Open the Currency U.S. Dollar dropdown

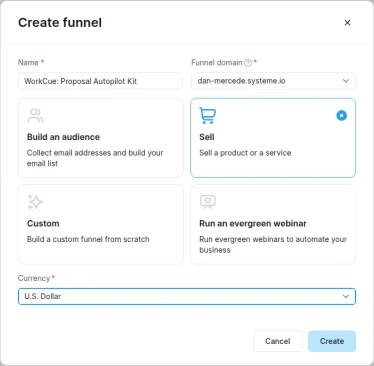pos(187,296)
